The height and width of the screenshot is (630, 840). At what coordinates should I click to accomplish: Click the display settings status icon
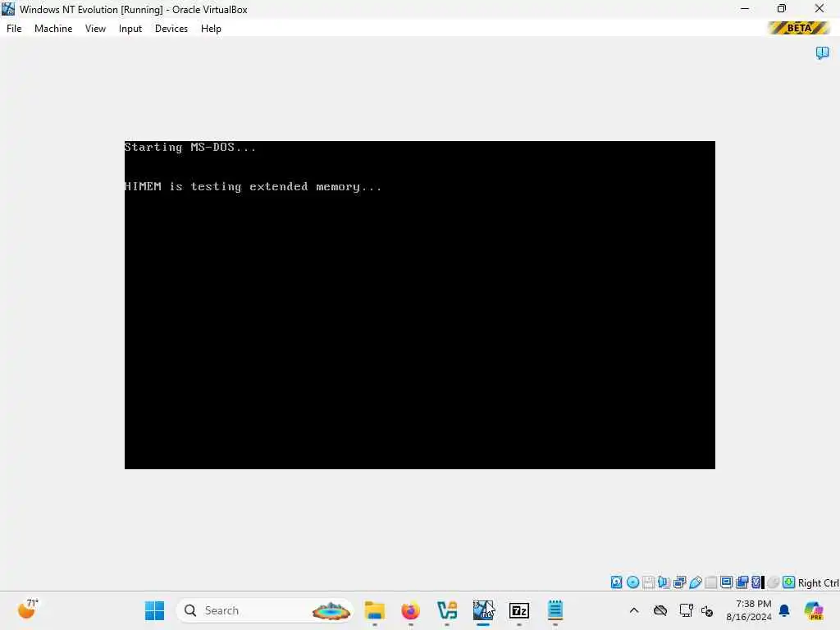pos(727,582)
